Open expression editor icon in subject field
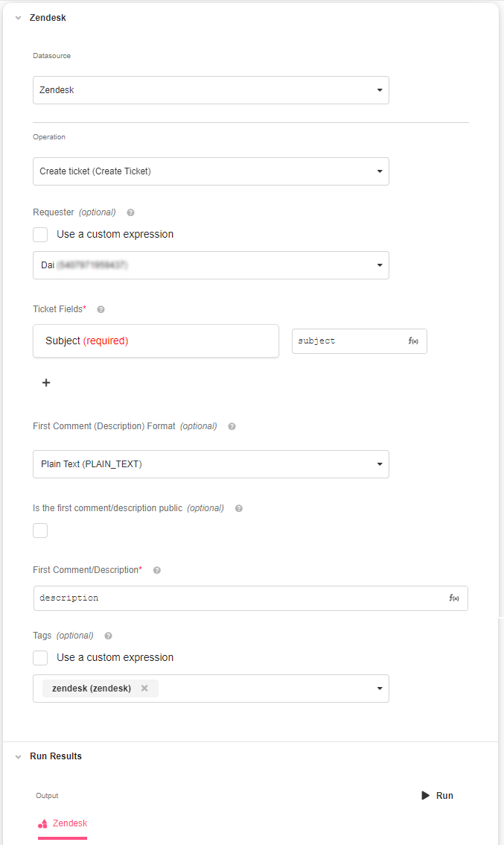 tap(413, 341)
